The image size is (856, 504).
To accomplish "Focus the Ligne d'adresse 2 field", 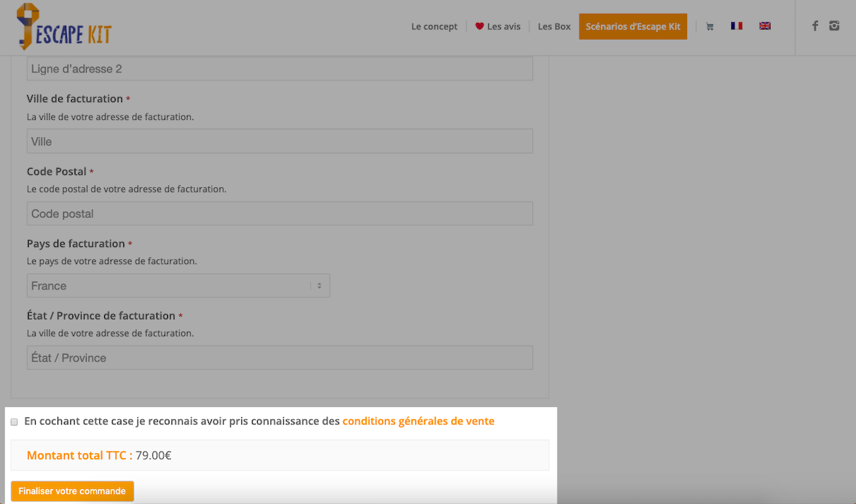I will click(279, 69).
